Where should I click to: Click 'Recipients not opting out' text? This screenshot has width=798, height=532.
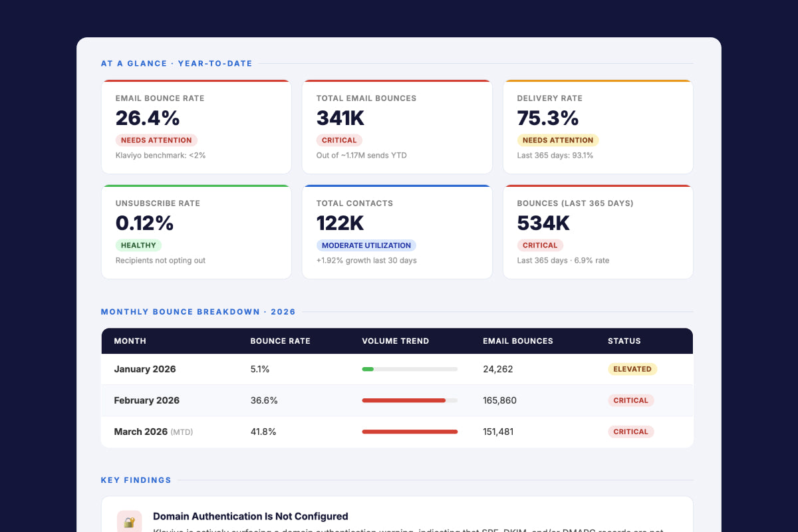coord(160,261)
